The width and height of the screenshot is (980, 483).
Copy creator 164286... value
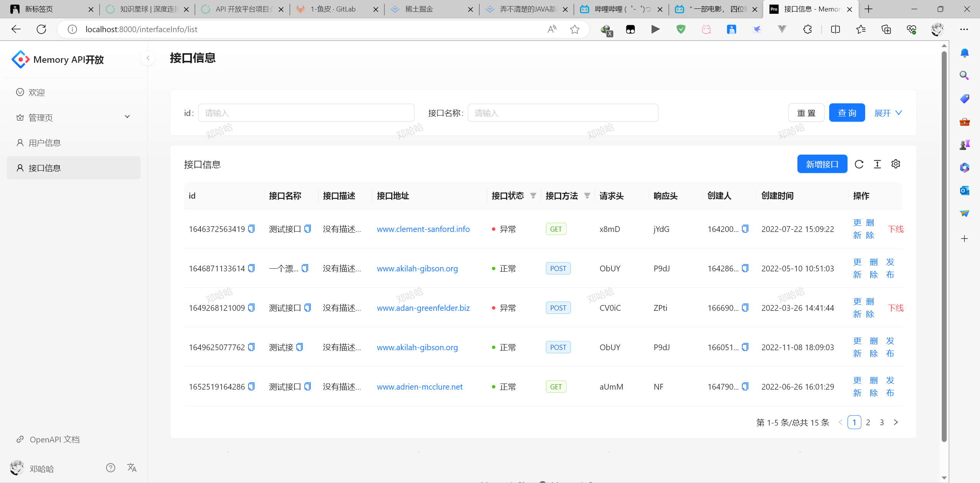pos(745,268)
